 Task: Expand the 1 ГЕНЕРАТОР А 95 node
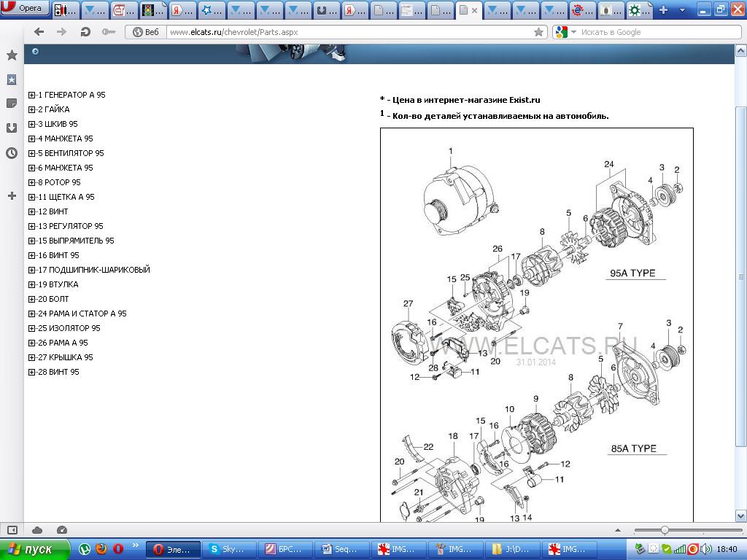coord(32,95)
